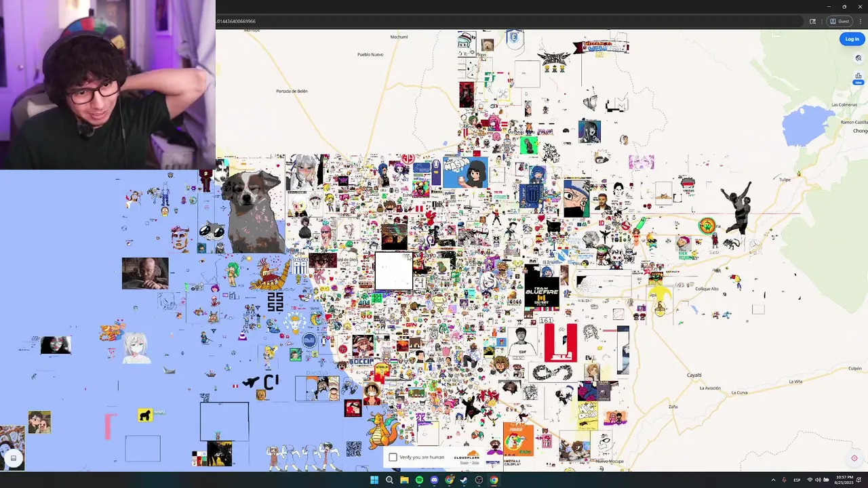The width and height of the screenshot is (868, 488).
Task: Click the browser address bar
Action: click(509, 21)
